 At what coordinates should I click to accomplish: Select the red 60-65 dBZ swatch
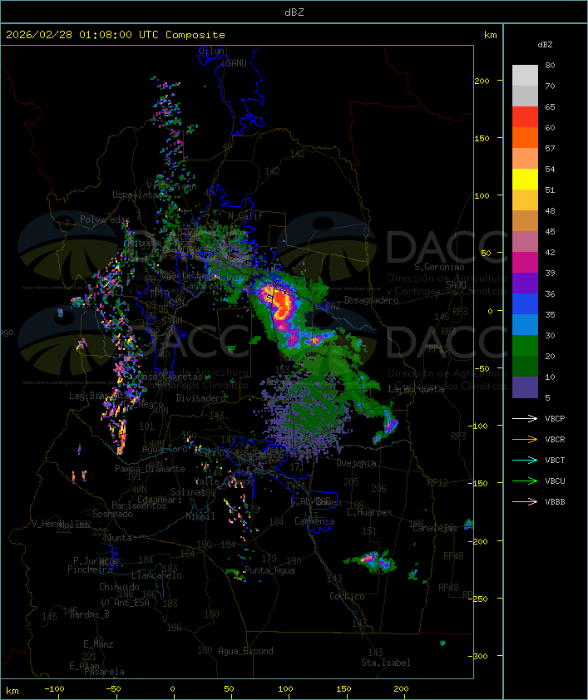click(x=525, y=117)
